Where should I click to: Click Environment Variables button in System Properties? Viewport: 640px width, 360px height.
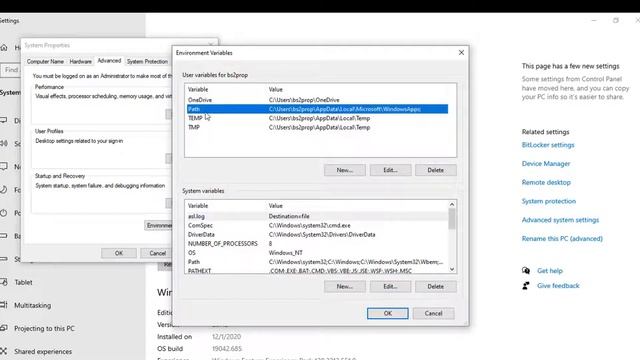click(159, 225)
